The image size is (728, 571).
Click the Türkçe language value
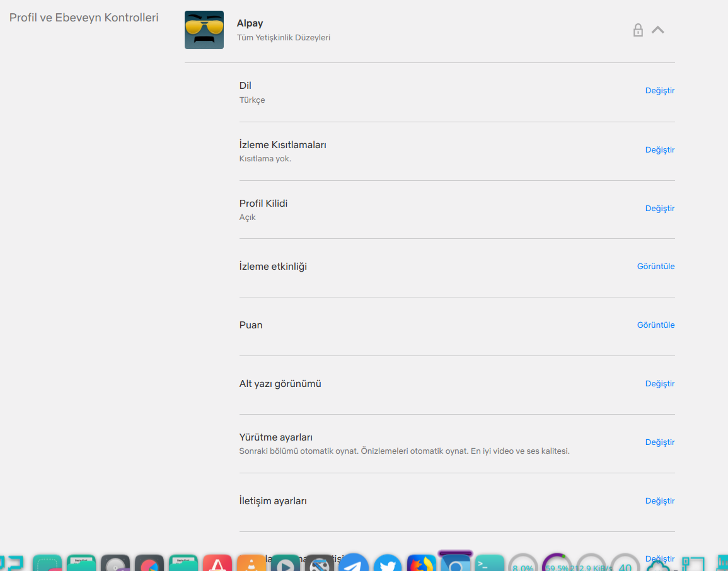click(x=252, y=100)
